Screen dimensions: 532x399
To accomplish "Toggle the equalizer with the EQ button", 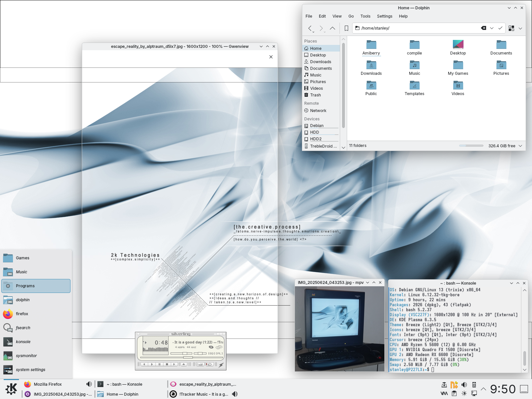I will tap(211, 353).
